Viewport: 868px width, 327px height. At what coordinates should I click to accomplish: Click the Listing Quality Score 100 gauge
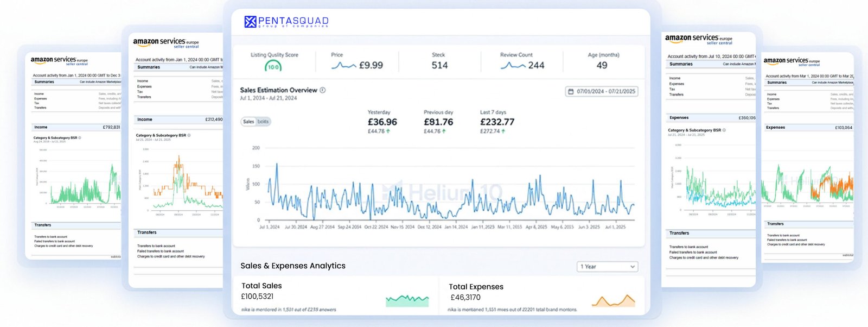(273, 66)
